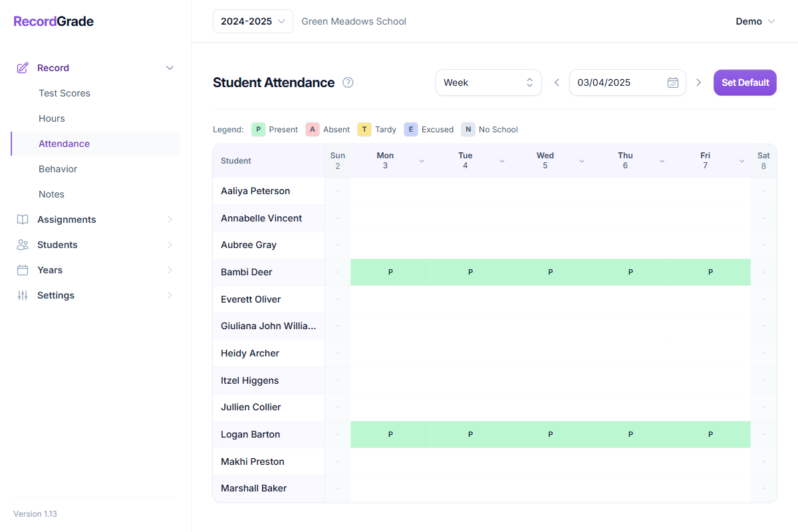
Task: Click student name Annabelle Vincent
Action: [x=261, y=218]
